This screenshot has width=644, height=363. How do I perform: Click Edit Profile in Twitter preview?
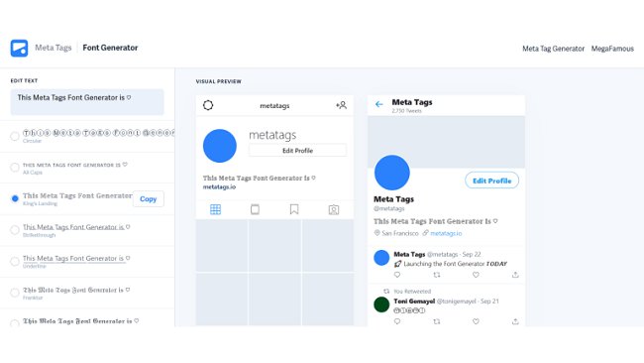[492, 181]
